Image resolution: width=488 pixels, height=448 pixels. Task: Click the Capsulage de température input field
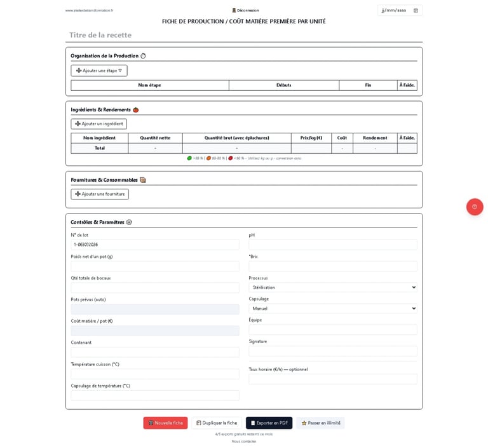click(155, 395)
